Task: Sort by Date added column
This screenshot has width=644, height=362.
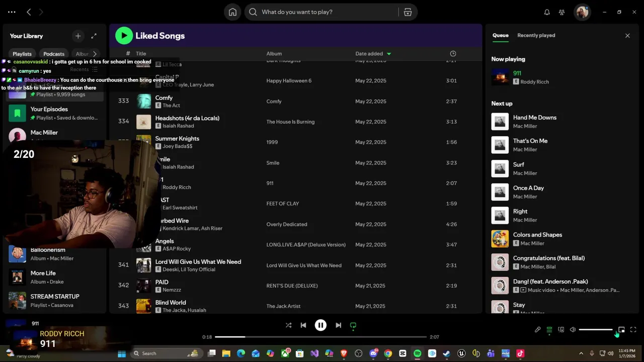Action: [x=373, y=53]
